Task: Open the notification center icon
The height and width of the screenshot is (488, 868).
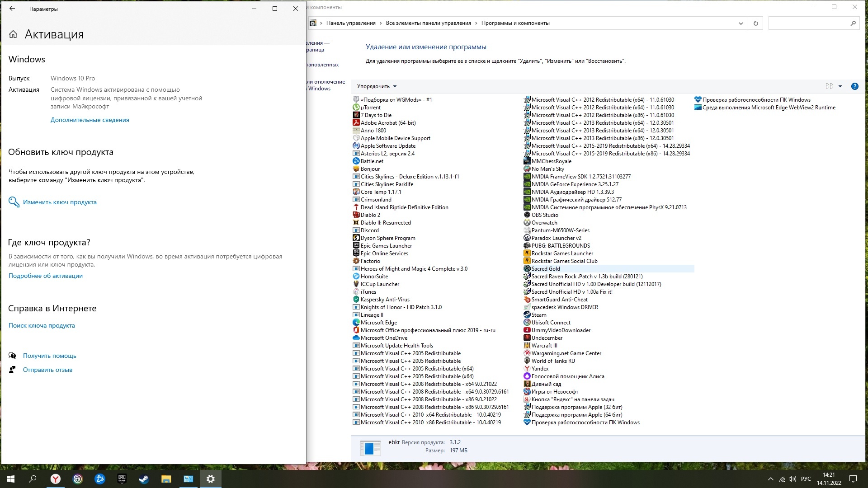Action: pos(853,479)
